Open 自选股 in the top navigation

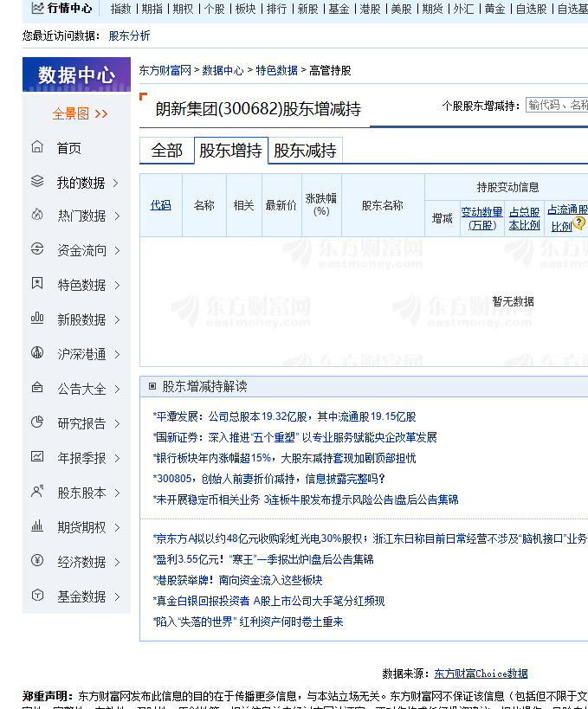click(x=532, y=9)
